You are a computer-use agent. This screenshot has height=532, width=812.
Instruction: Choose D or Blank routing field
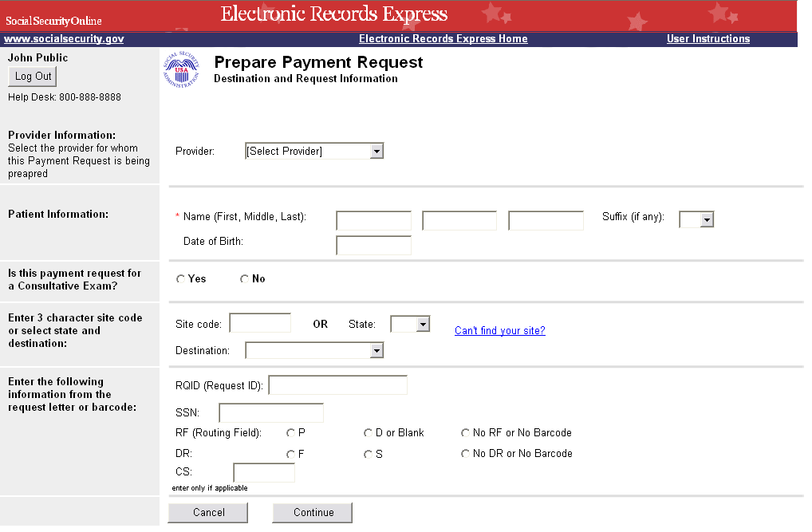pos(368,433)
